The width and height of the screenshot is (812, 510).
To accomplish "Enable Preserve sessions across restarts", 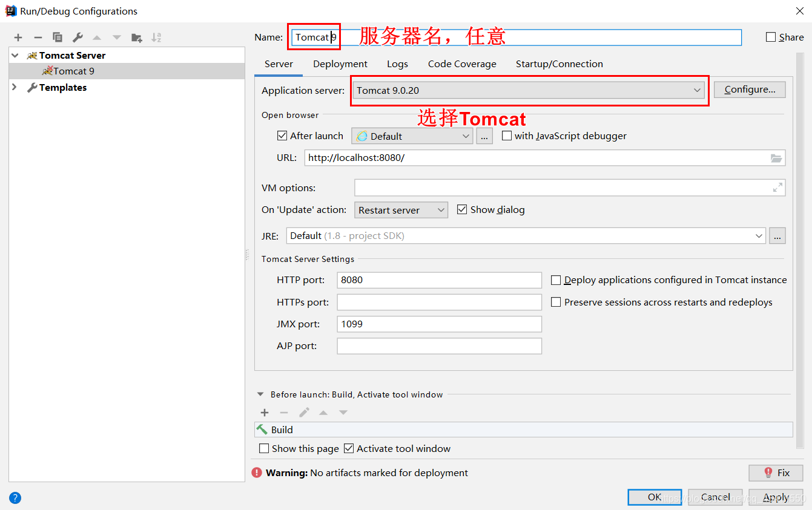I will click(556, 302).
